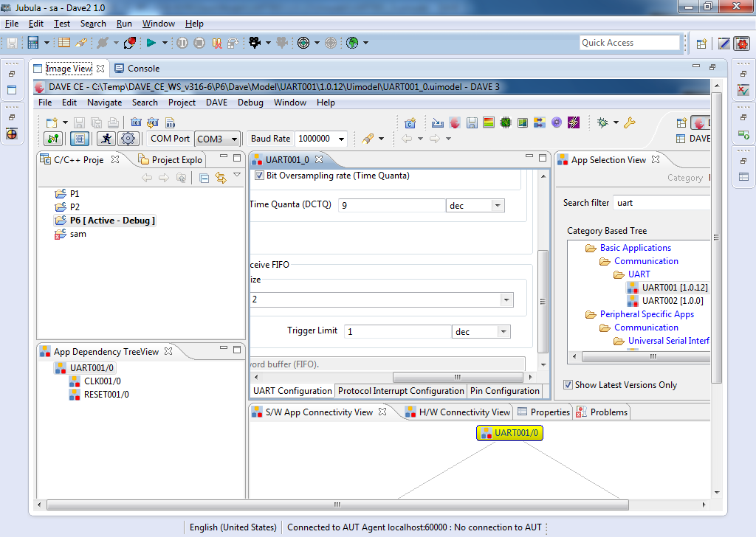The width and height of the screenshot is (756, 537).
Task: Click the yellow wrench icon in DAVE toolbar
Action: pyautogui.click(x=629, y=122)
